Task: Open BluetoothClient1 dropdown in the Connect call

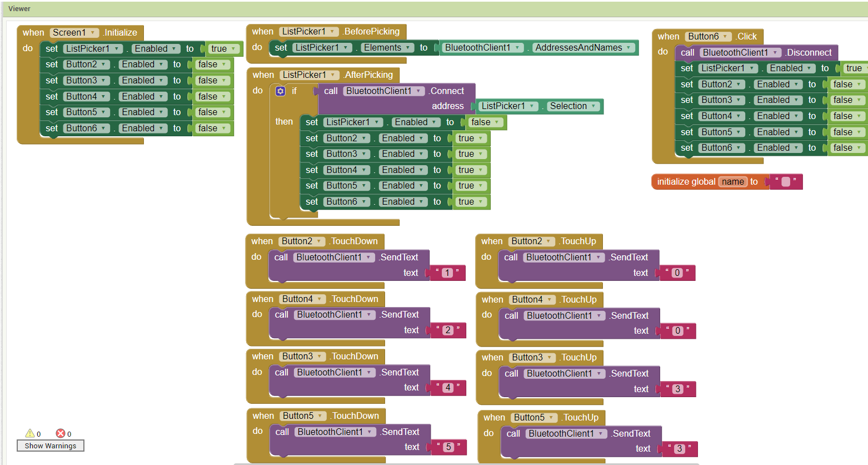Action: [x=383, y=91]
